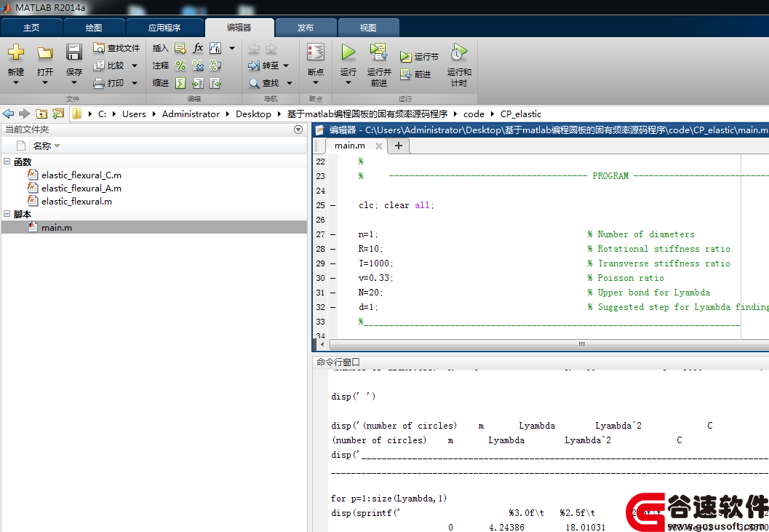Switch to the 视图 (View) tab
769x532 pixels.
pyautogui.click(x=368, y=28)
